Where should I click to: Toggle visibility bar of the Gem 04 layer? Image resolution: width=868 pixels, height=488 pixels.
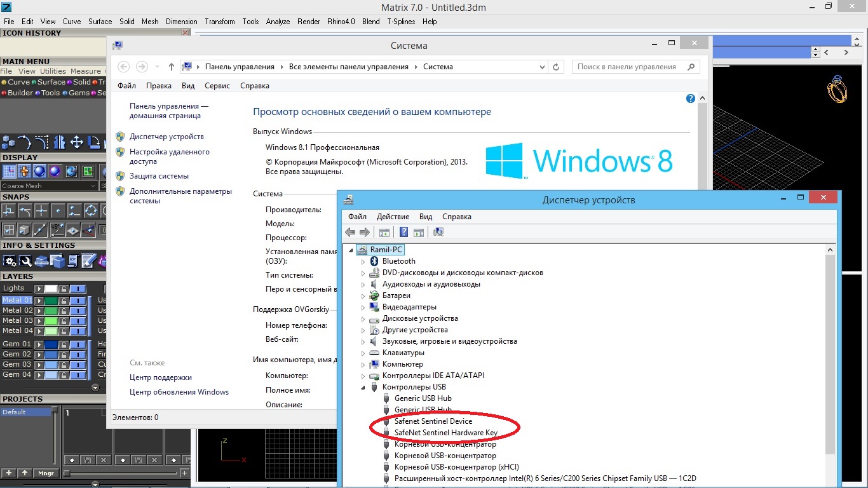[77, 375]
